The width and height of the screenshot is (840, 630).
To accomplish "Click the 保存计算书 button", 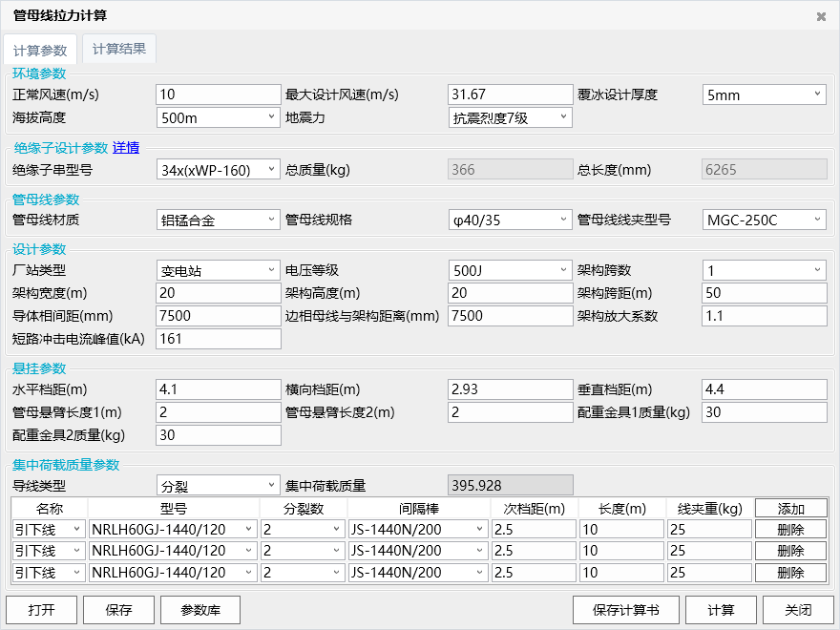I will tap(623, 610).
